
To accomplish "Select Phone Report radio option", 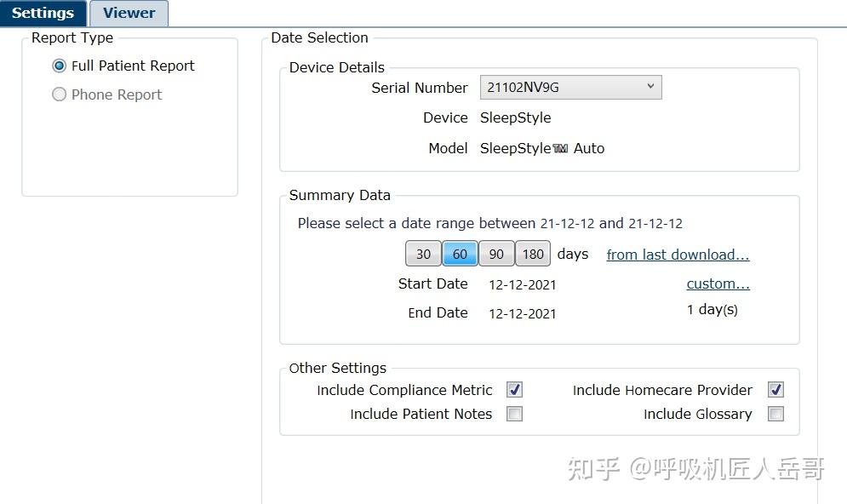I will point(60,95).
